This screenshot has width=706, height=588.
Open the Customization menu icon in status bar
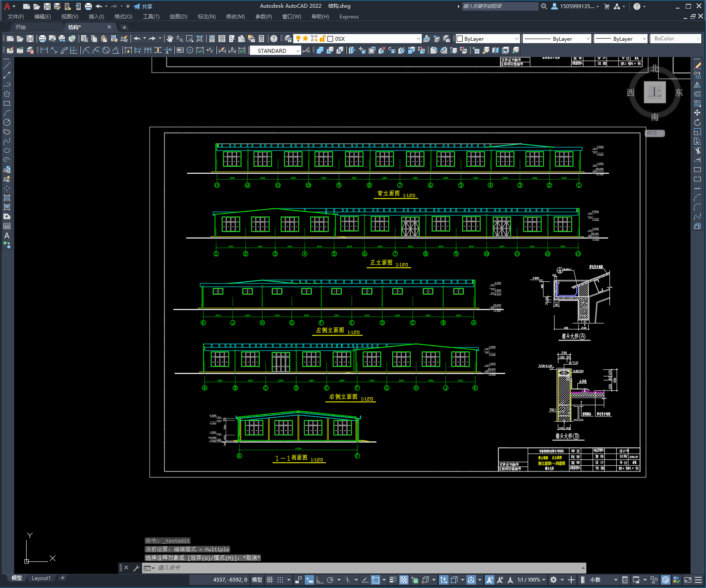[x=699, y=580]
